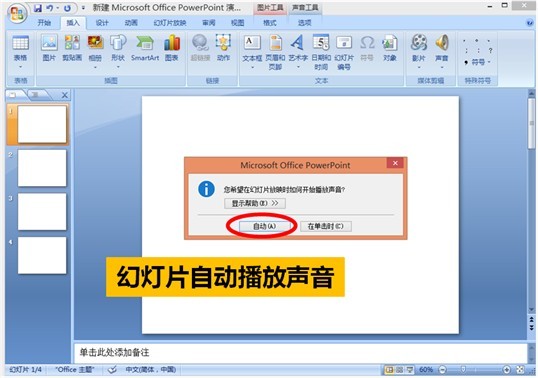Select slide 1 thumbnail
Screen dimensions: 538x378
click(x=42, y=124)
